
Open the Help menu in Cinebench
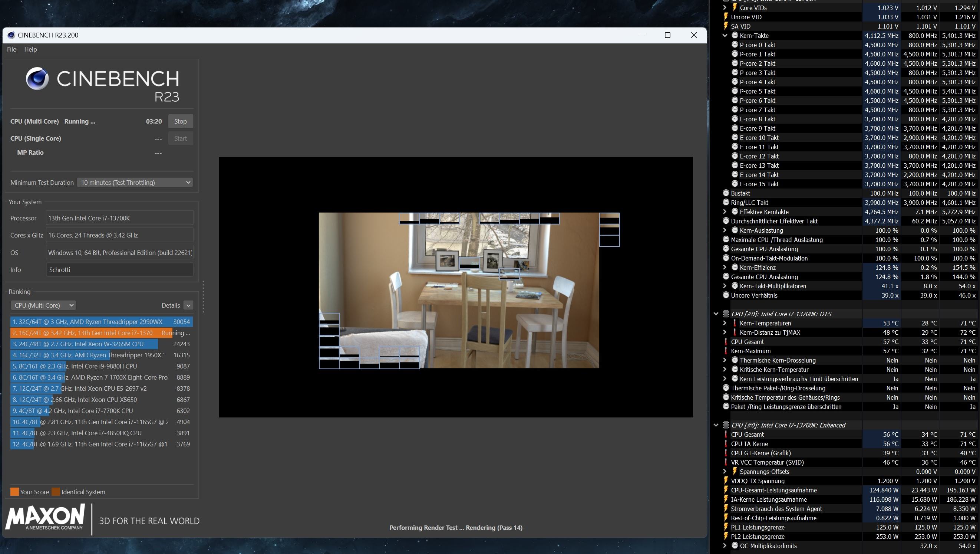30,49
